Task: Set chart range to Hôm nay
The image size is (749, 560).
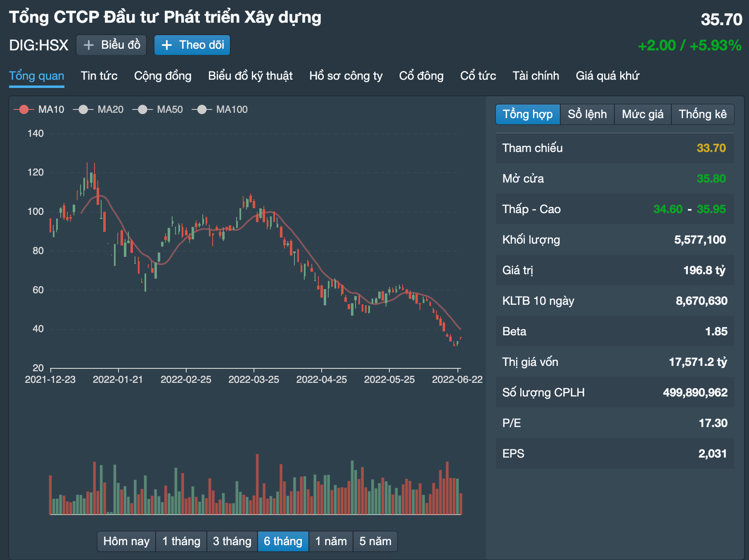Action: (126, 541)
